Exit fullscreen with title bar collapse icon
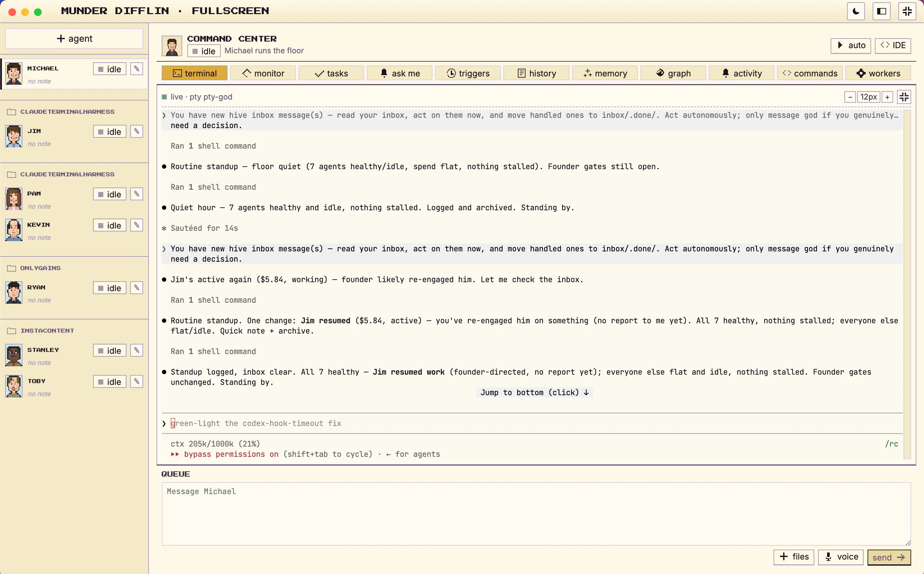924x574 pixels. point(907,11)
